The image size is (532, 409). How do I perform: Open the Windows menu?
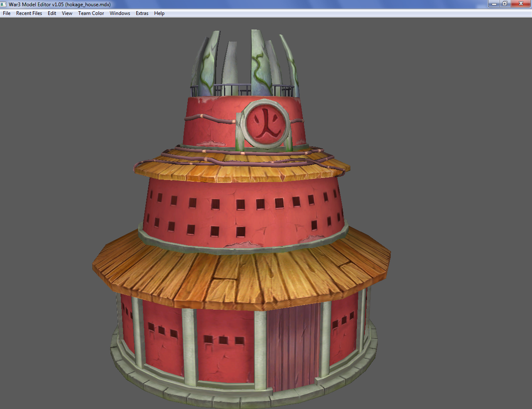(120, 13)
